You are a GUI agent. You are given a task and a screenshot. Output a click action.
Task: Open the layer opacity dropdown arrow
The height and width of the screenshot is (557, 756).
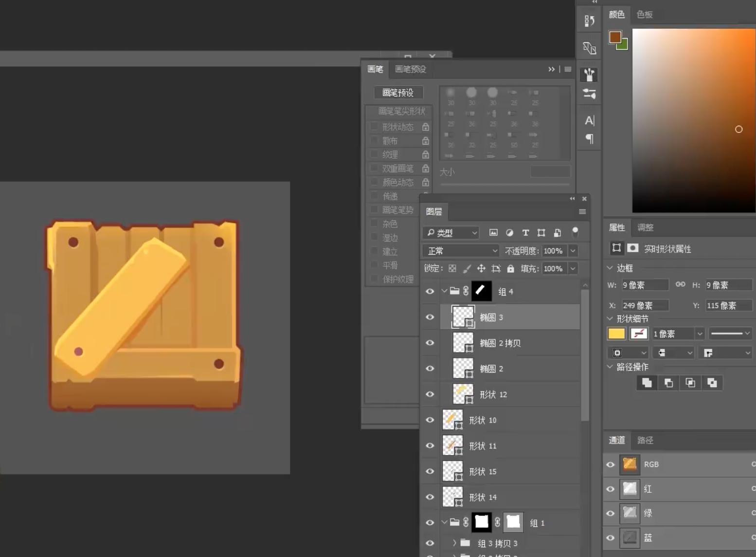tap(573, 251)
